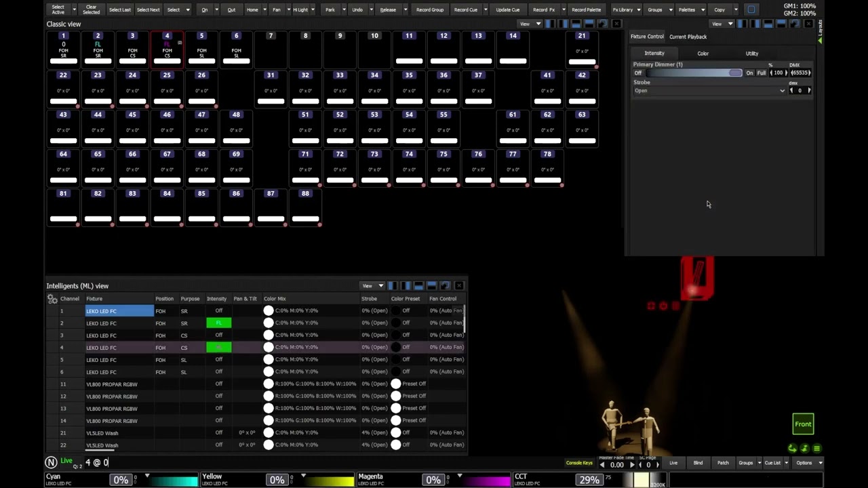The image size is (868, 488).
Task: Open the Record Cue dropdown arrow
Action: [x=484, y=9]
